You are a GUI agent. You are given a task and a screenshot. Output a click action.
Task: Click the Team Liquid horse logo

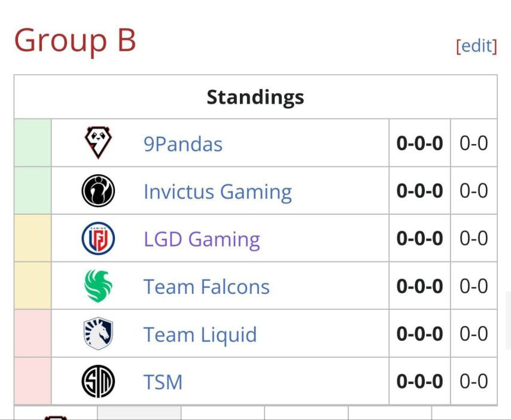[x=98, y=334]
